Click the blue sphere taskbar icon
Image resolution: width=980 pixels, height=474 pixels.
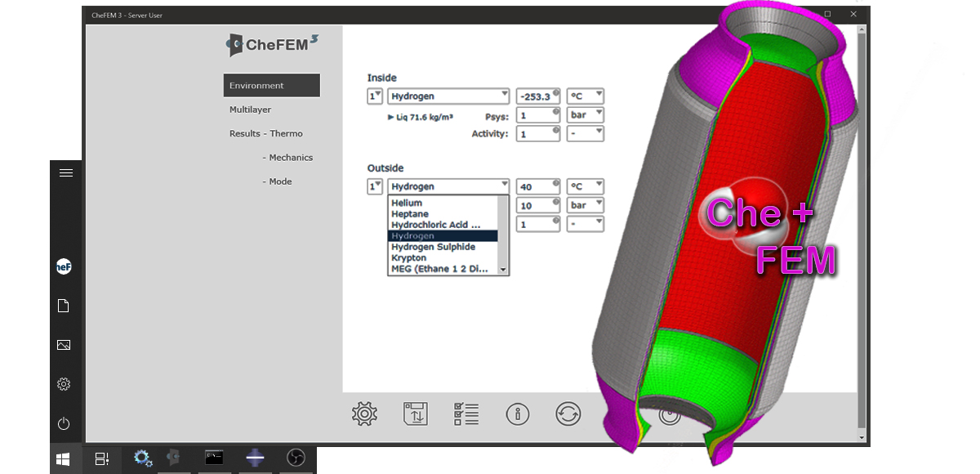pyautogui.click(x=256, y=458)
